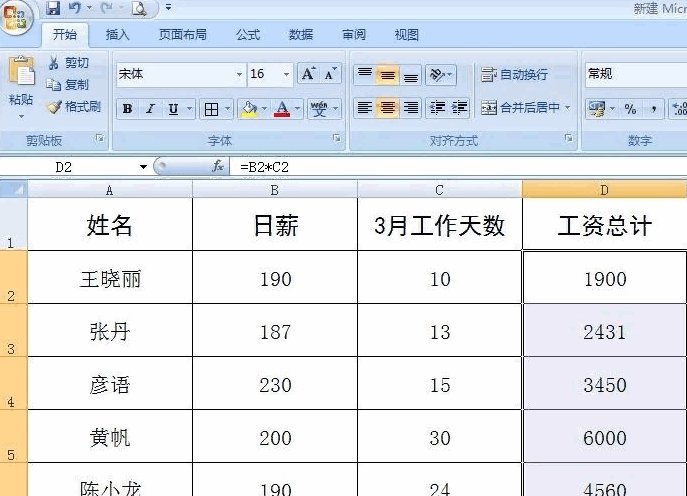The height and width of the screenshot is (496, 687).
Task: Expand font color palette arrow
Action: [x=297, y=108]
